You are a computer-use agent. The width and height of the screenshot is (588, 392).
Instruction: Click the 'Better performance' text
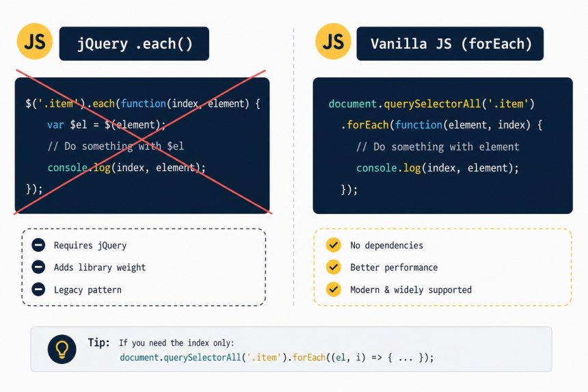(x=394, y=267)
